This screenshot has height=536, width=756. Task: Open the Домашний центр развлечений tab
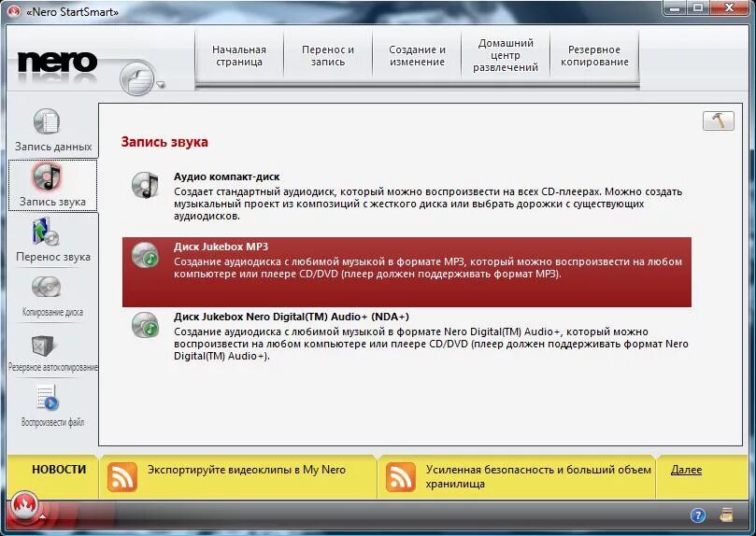click(x=506, y=55)
